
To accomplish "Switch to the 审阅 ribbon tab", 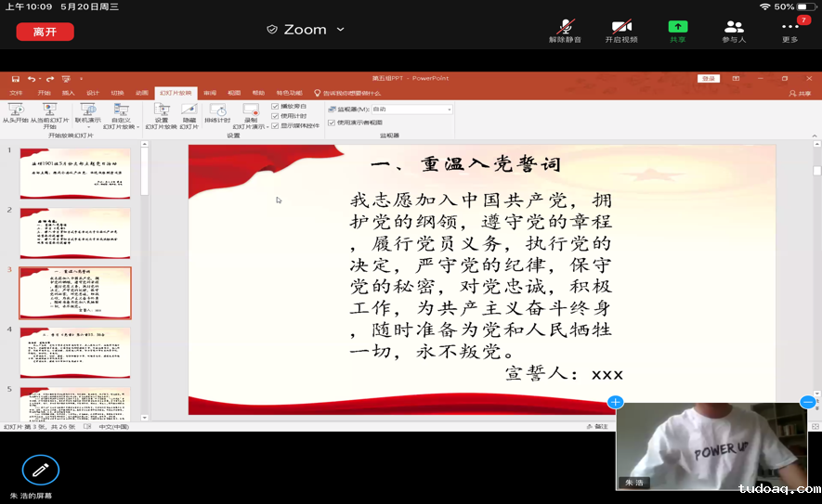I will (210, 93).
